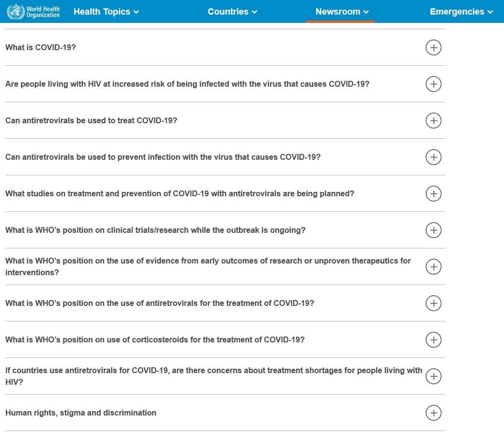Open the Newsroom menu
The height and width of the screenshot is (434, 504).
point(342,12)
